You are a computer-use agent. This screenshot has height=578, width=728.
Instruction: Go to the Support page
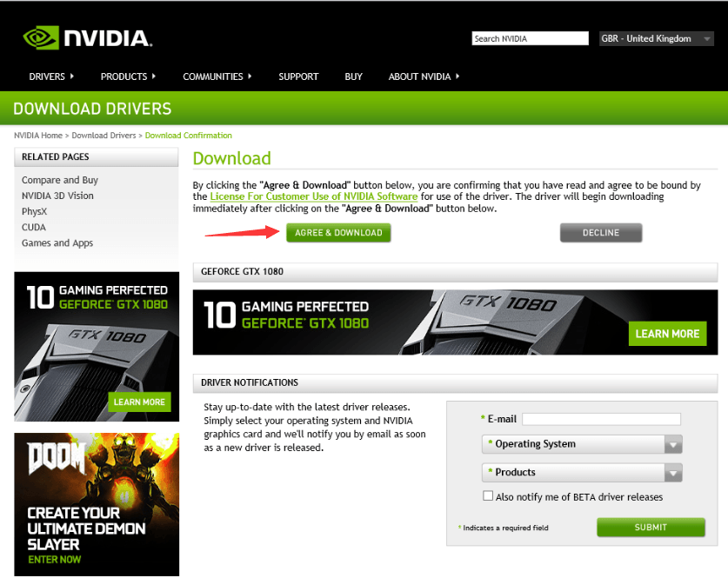tap(298, 76)
